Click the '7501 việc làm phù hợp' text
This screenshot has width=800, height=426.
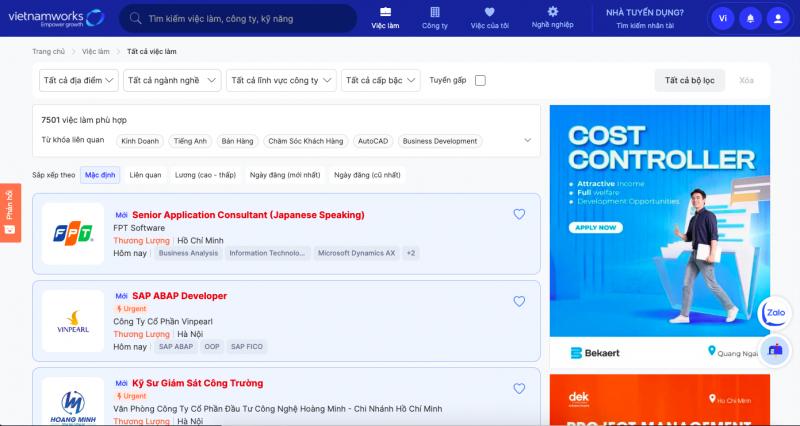(x=84, y=120)
